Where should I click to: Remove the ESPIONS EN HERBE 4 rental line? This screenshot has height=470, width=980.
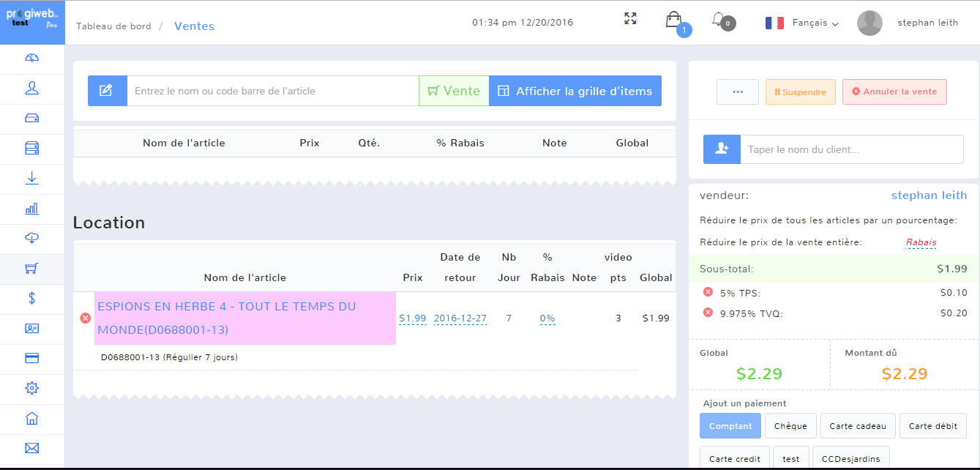click(x=86, y=318)
